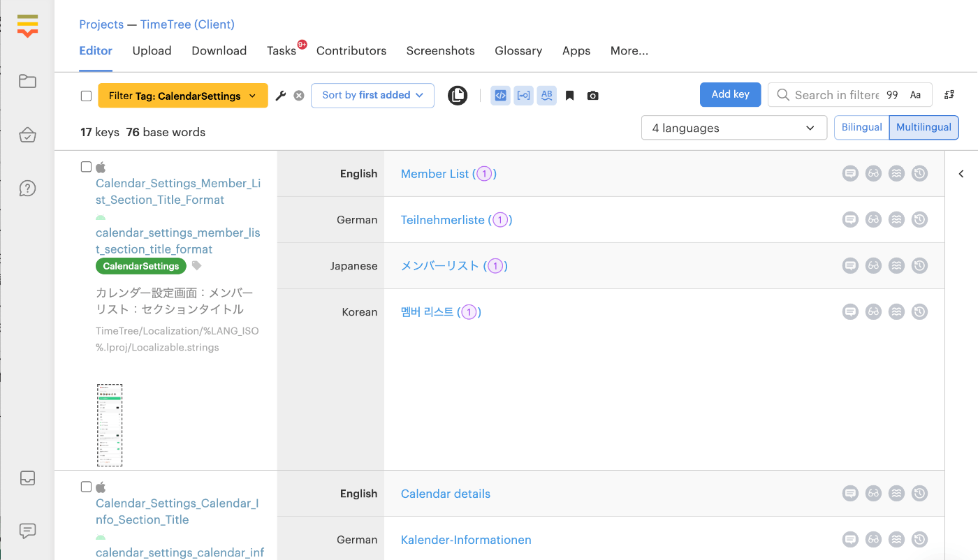The image size is (978, 560).
Task: Click glasses review icon for Kalender-Informationen
Action: [x=873, y=540]
